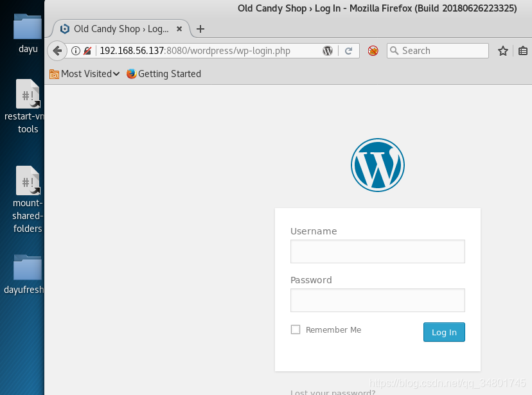This screenshot has height=395, width=532.
Task: Open the red blocker extension icon
Action: click(373, 51)
